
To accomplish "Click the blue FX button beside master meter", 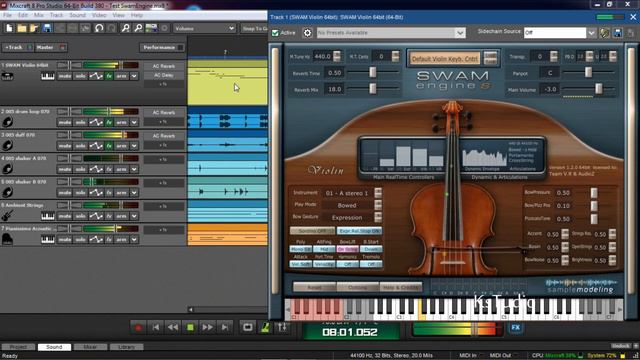I will [x=516, y=327].
